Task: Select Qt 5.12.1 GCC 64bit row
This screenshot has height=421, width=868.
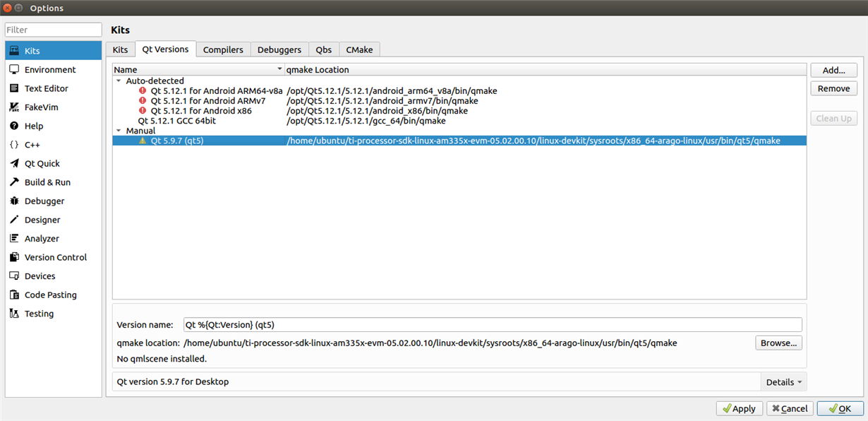Action: click(x=459, y=121)
